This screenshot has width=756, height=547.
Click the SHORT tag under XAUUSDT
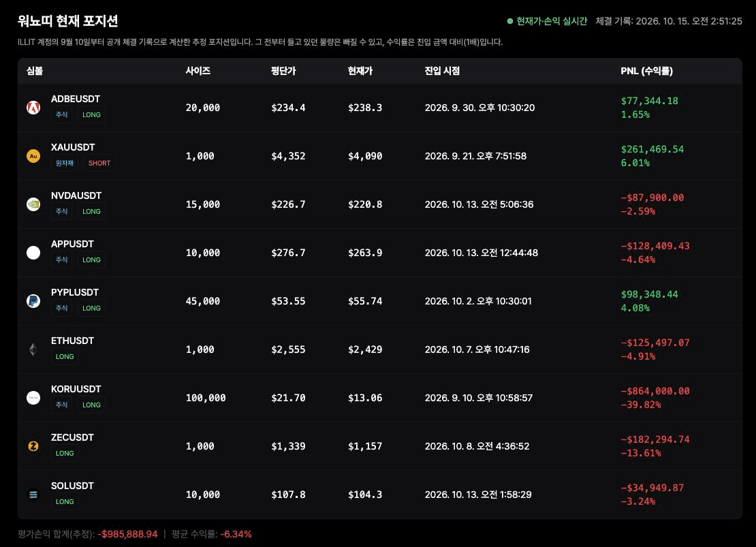tap(99, 163)
